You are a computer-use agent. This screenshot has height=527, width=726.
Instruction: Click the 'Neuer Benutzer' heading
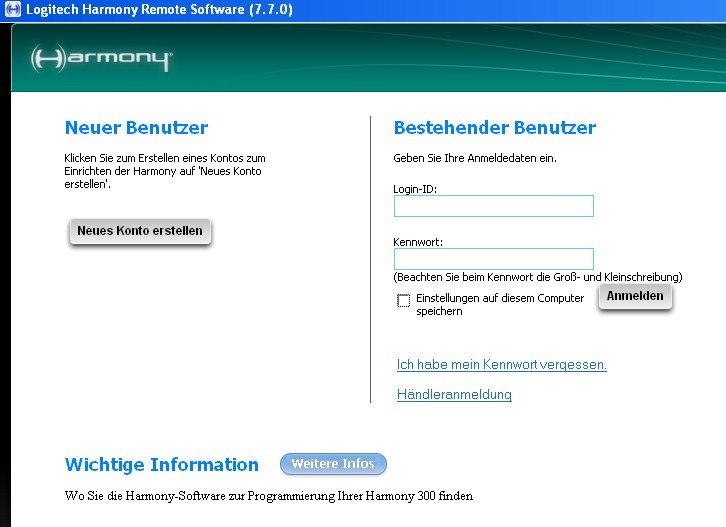(x=136, y=128)
